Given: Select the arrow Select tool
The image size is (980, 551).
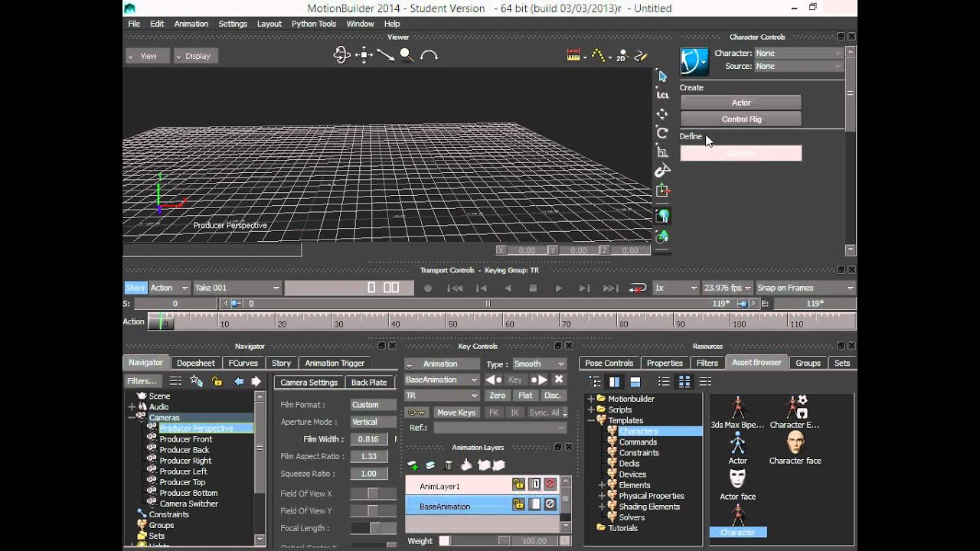Looking at the screenshot, I should [x=662, y=76].
